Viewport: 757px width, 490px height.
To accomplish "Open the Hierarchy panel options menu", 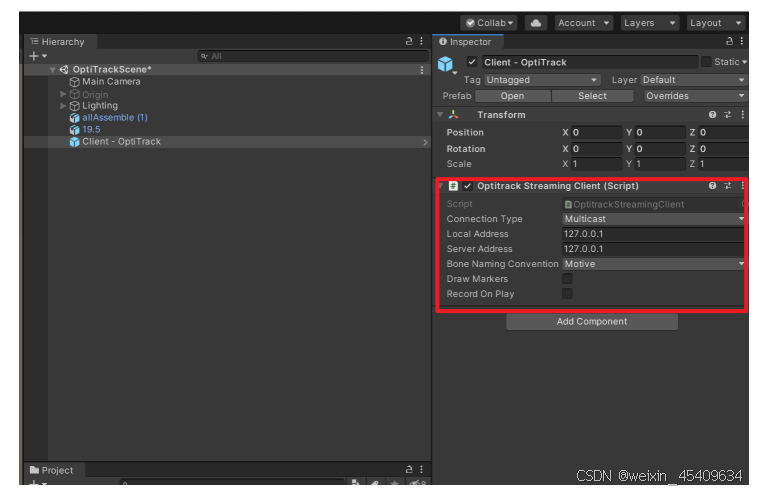I will point(421,41).
